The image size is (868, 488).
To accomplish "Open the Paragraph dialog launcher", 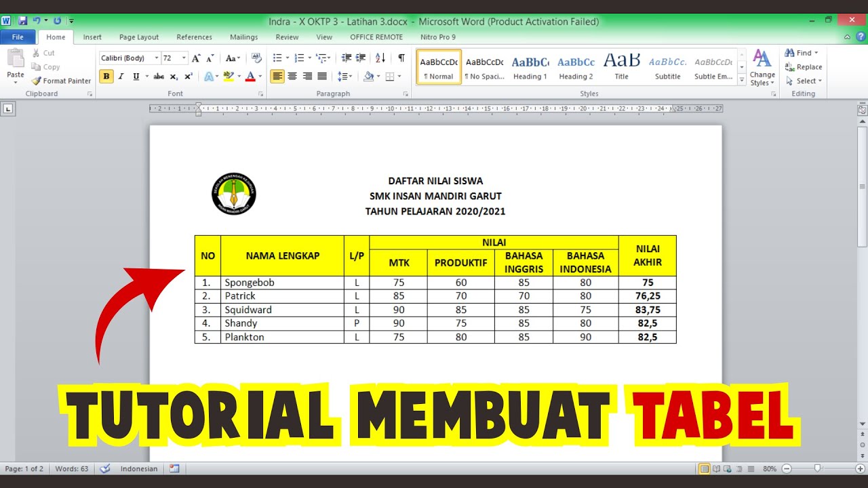I will tap(406, 94).
